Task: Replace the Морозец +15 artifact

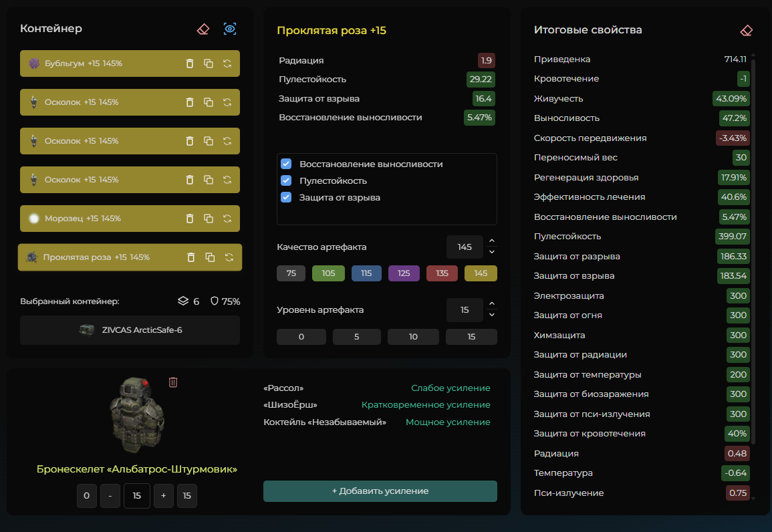Action: click(227, 219)
